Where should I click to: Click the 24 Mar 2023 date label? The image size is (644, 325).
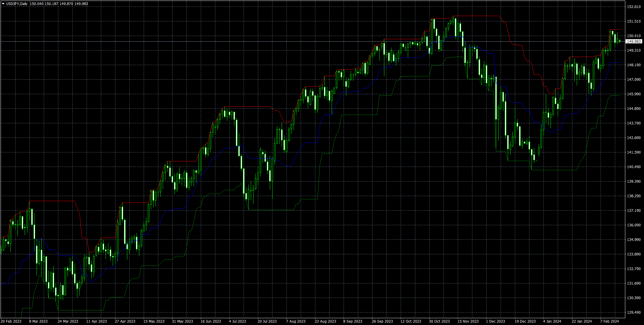click(x=68, y=321)
